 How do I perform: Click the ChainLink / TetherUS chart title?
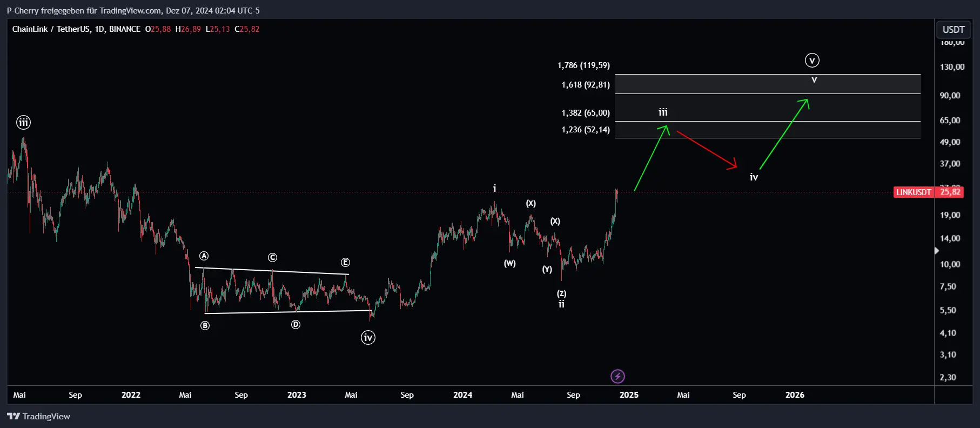76,29
